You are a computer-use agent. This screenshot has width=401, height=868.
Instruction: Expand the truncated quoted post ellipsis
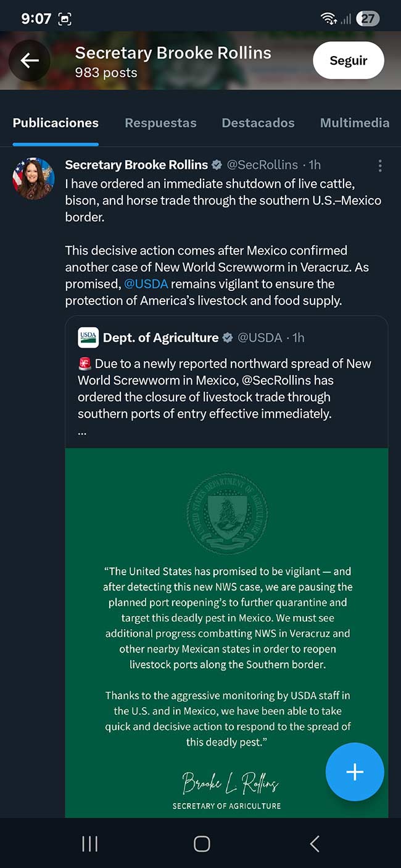coord(83,432)
